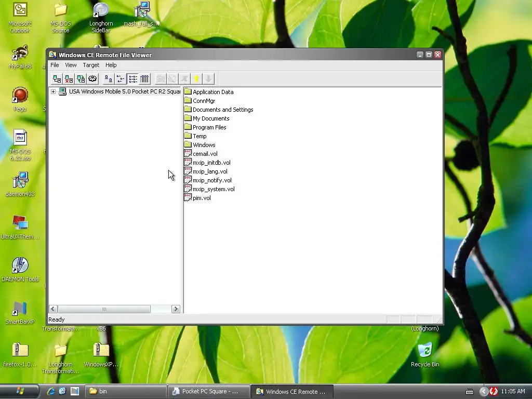Select the pim.vol file
The width and height of the screenshot is (532, 399).
[198, 197]
